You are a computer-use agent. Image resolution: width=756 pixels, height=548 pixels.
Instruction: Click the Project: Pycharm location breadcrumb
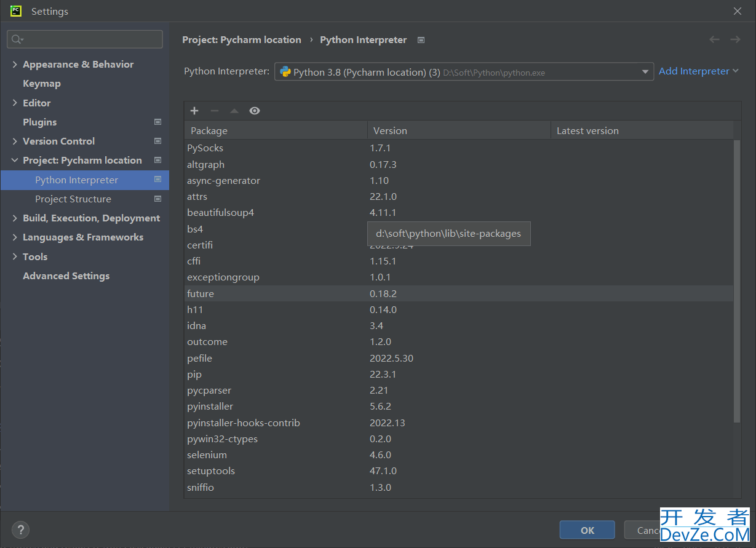click(242, 39)
